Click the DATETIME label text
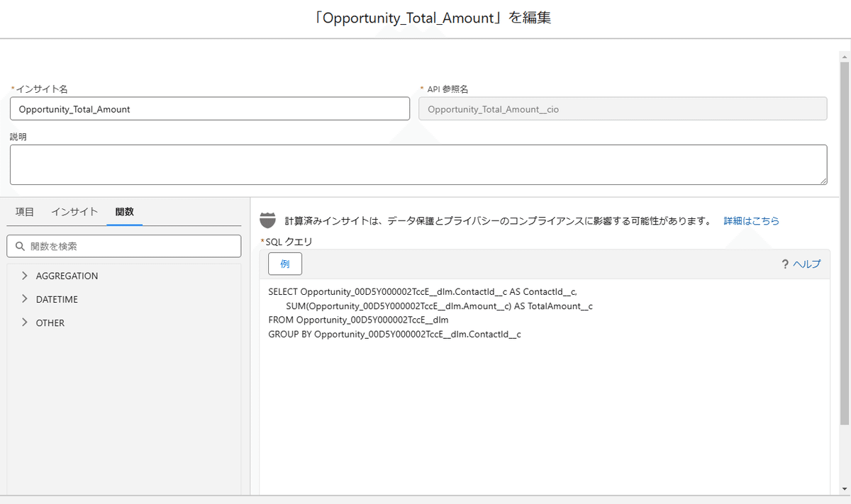 pyautogui.click(x=57, y=299)
